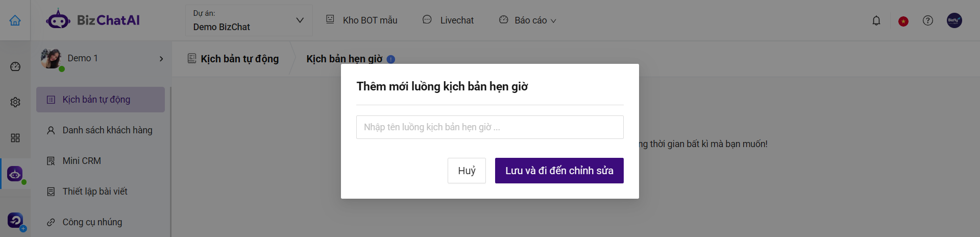Image resolution: width=980 pixels, height=237 pixels.
Task: Expand the Dự án Demo BizChat dropdown
Action: [x=249, y=20]
